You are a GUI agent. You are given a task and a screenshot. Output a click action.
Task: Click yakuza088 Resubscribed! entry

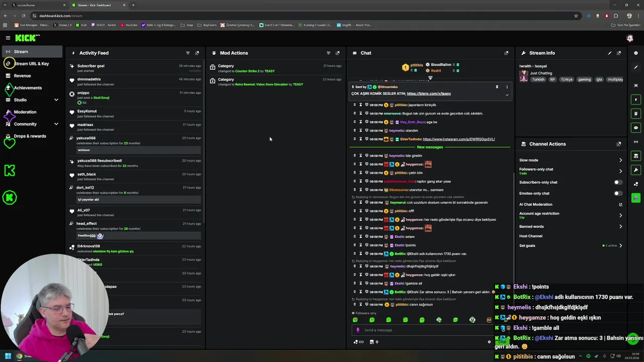100,161
